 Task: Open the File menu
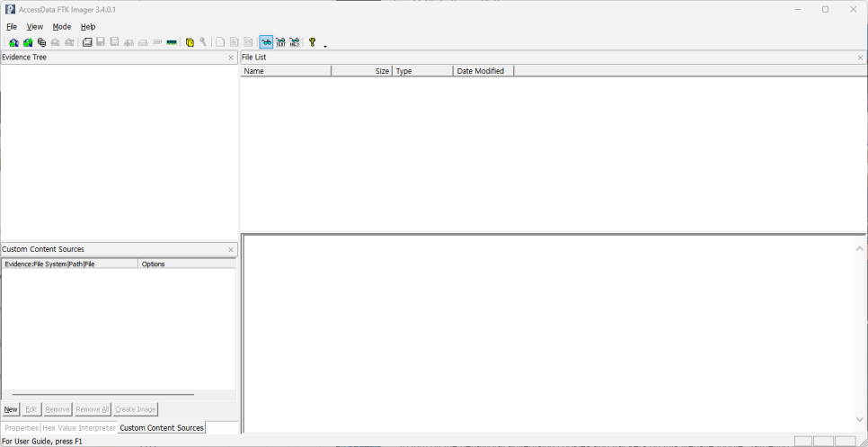12,27
